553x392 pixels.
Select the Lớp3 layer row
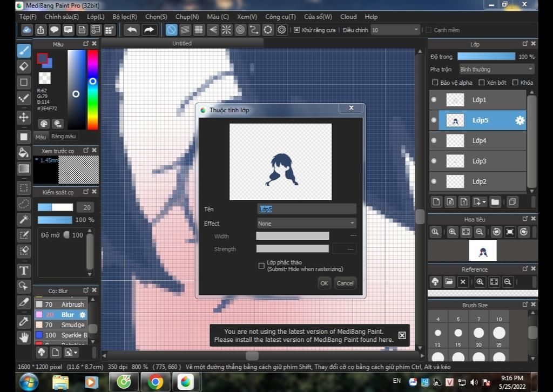coord(477,161)
